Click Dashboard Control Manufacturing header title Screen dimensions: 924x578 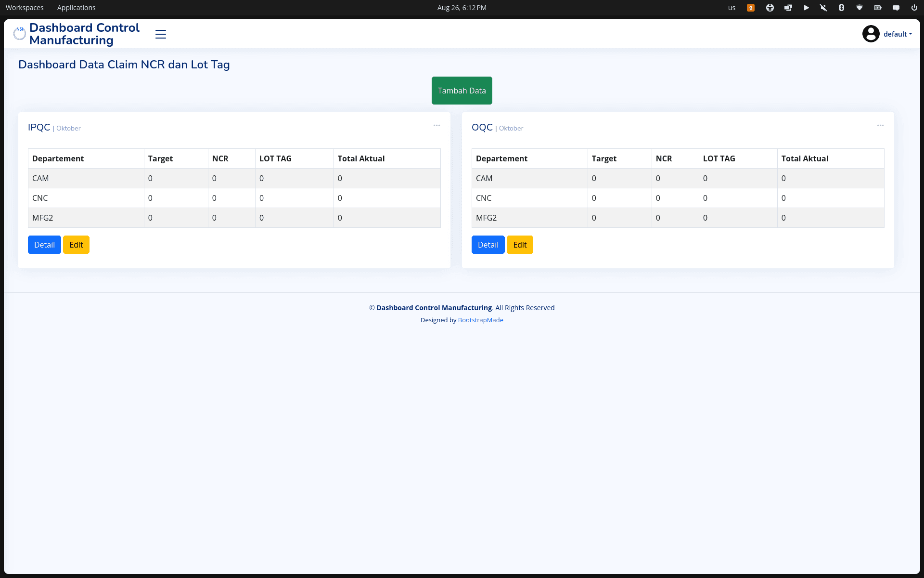tap(84, 34)
